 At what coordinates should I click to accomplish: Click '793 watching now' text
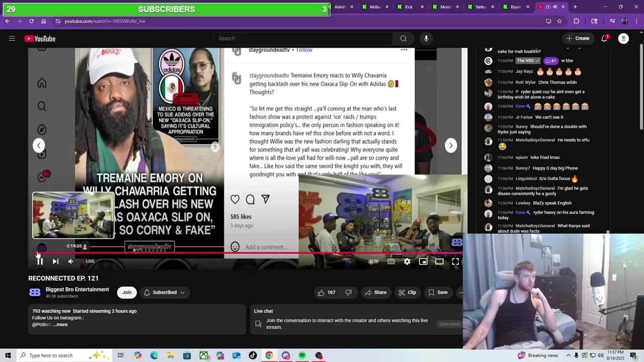(x=51, y=311)
